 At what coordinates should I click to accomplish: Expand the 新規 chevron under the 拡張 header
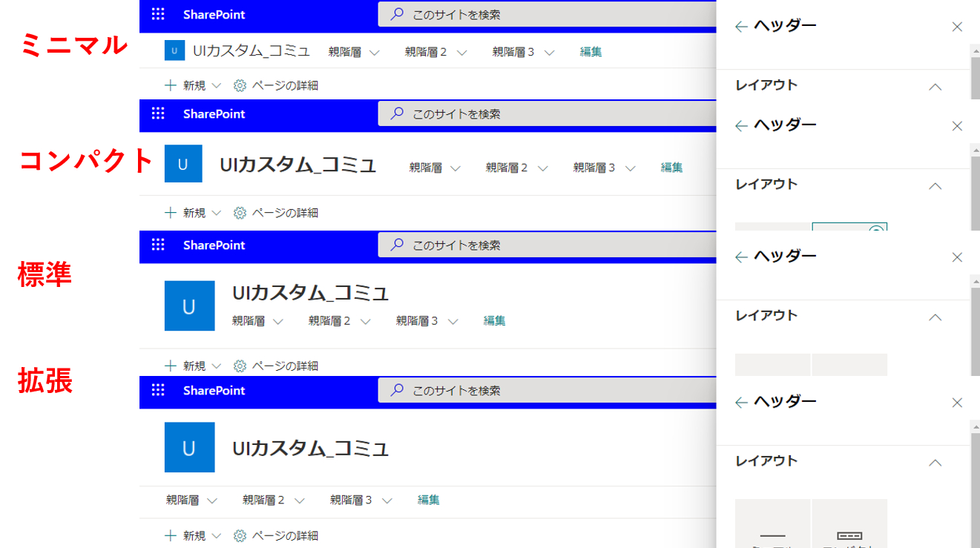(217, 535)
